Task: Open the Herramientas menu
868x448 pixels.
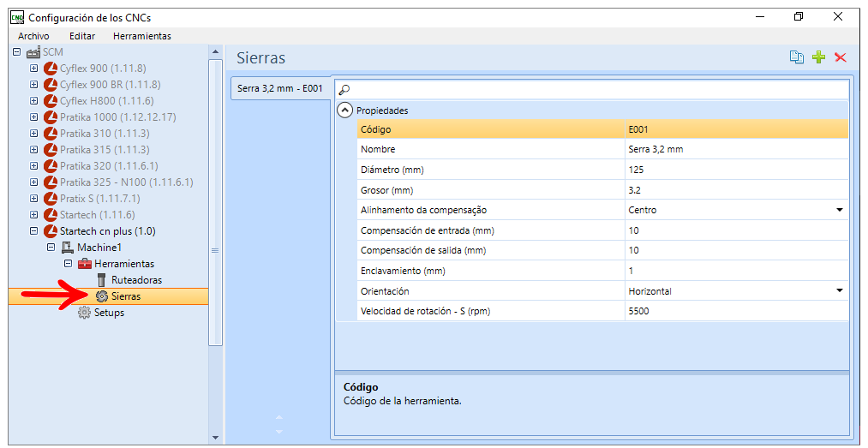Action: pyautogui.click(x=142, y=36)
